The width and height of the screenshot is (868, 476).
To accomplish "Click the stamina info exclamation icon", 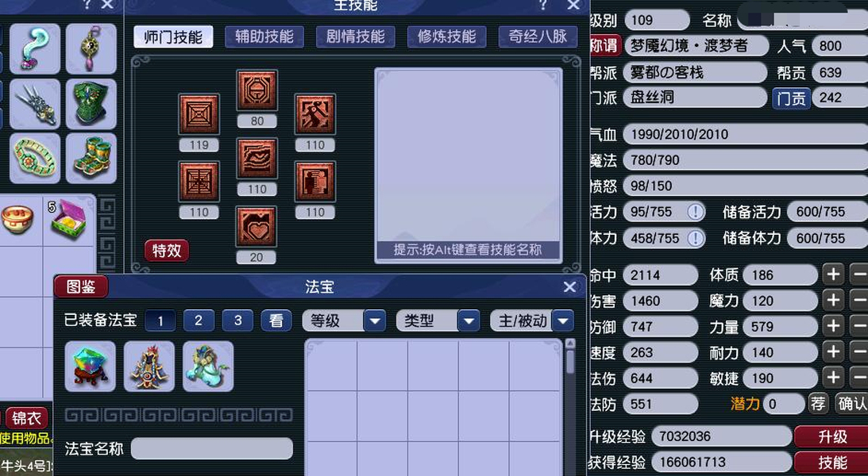I will pos(696,238).
